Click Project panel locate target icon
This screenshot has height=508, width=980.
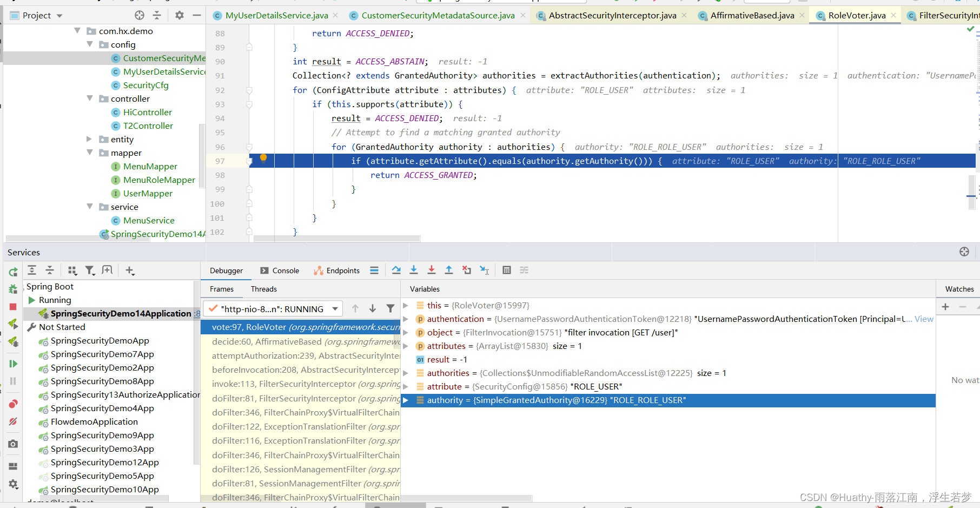pos(140,15)
